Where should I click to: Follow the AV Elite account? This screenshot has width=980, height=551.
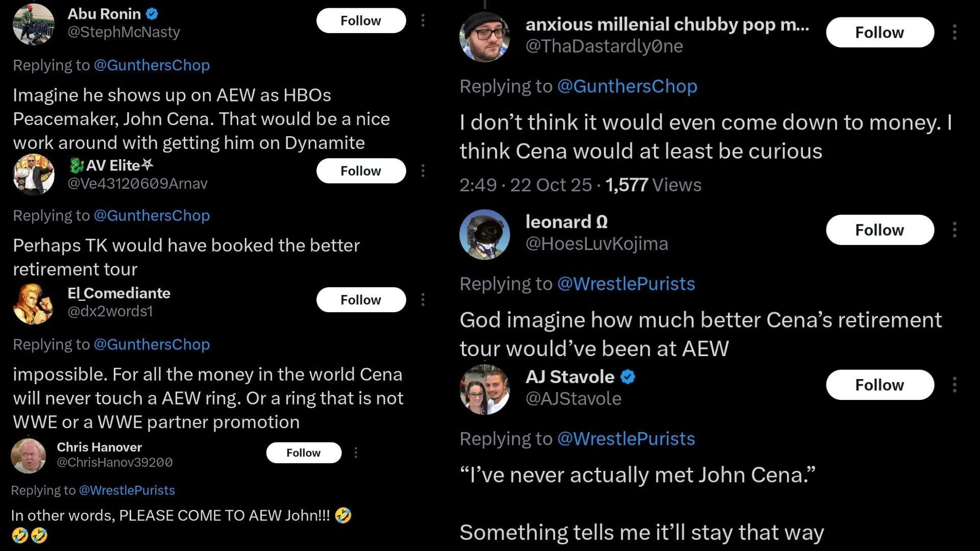click(361, 170)
